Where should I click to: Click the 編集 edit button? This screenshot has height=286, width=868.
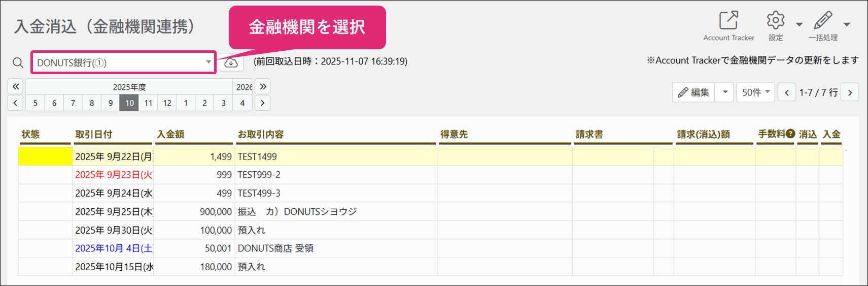coord(694,92)
